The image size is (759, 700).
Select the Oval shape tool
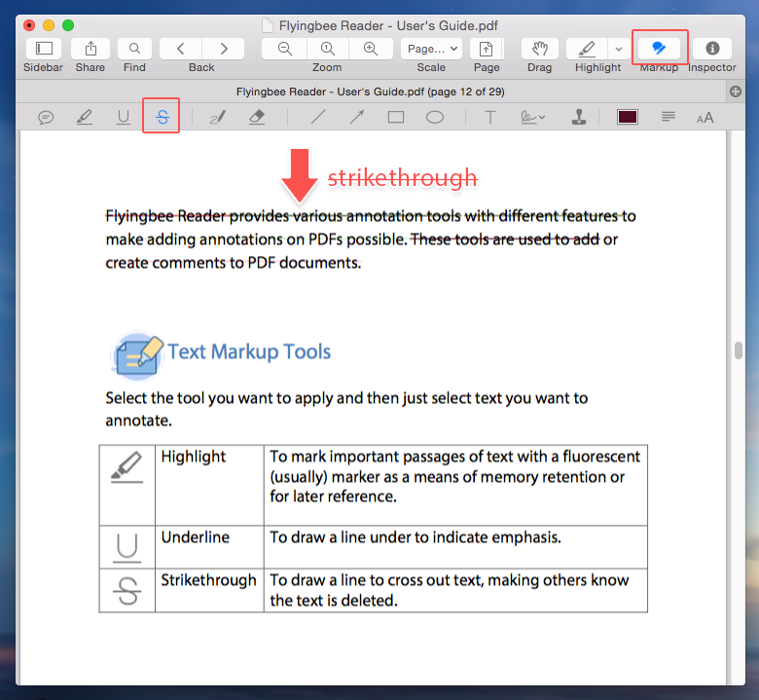[435, 117]
